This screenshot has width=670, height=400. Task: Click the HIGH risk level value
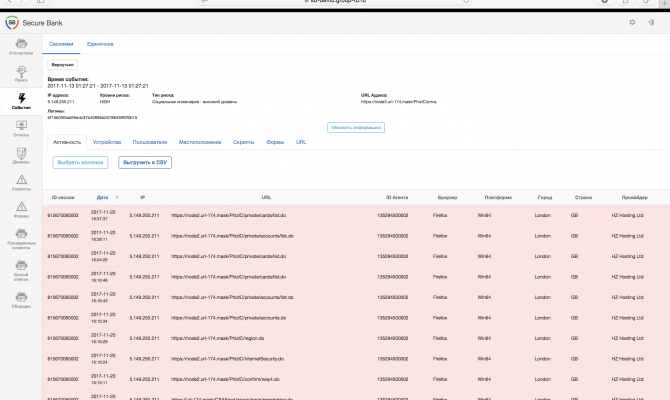(105, 102)
